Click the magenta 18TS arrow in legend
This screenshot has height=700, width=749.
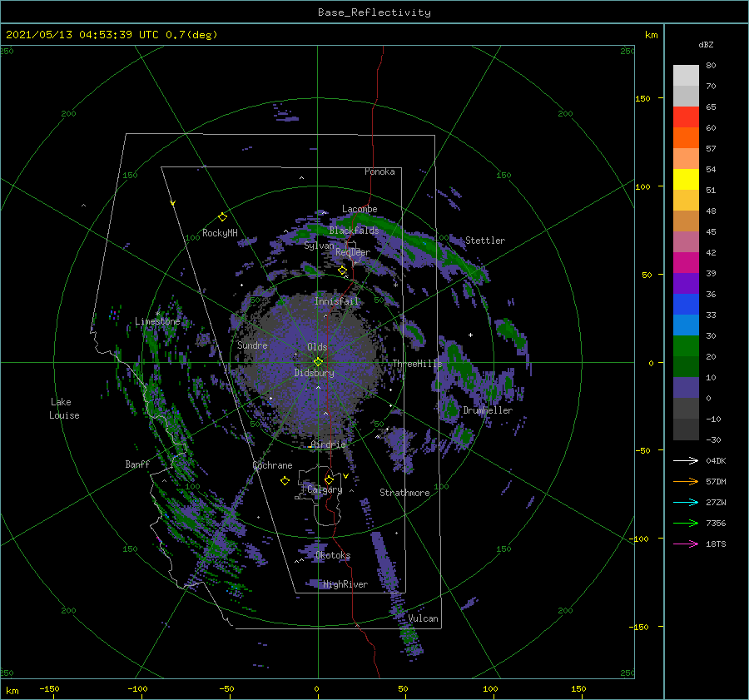[686, 544]
